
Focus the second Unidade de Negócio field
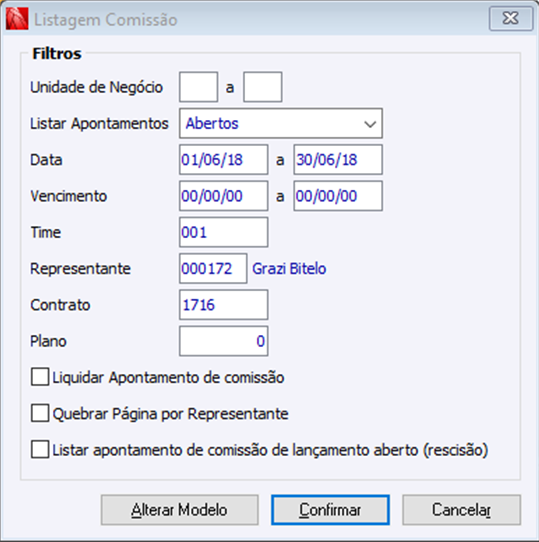coord(263,87)
